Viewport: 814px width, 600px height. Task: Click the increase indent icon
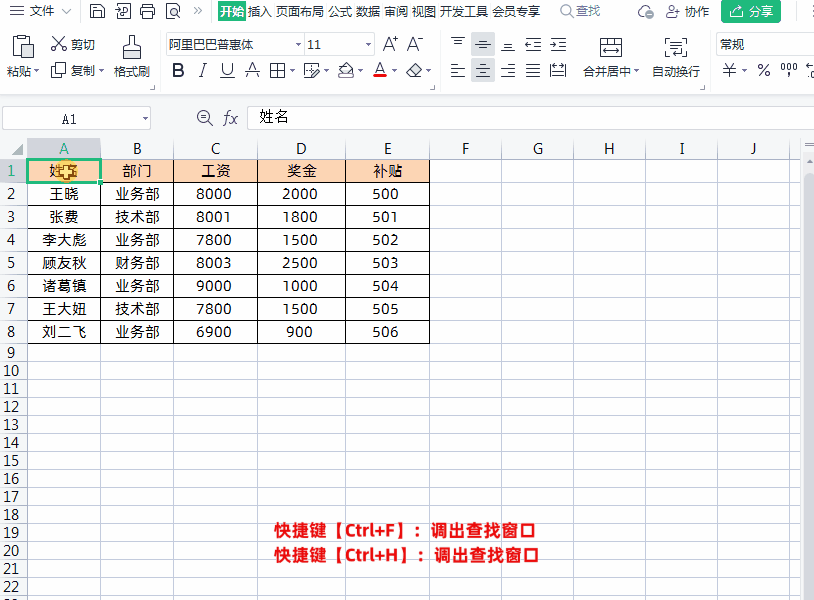point(558,45)
